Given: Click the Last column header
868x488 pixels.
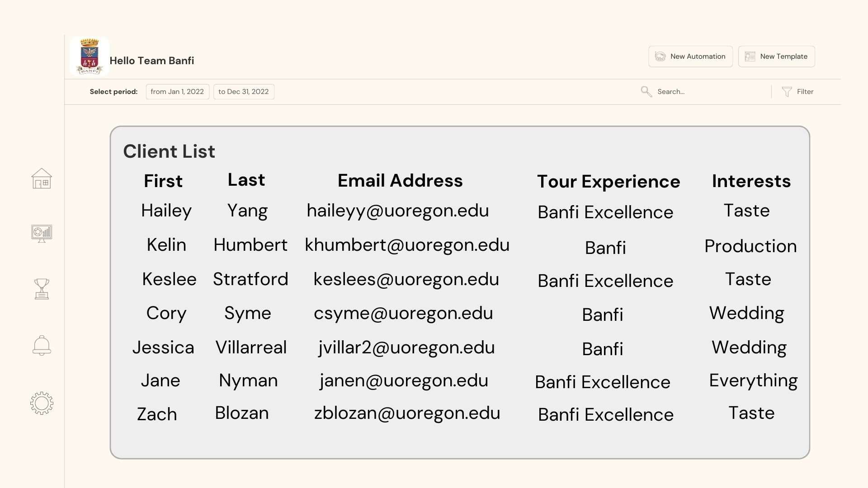Looking at the screenshot, I should pyautogui.click(x=246, y=179).
